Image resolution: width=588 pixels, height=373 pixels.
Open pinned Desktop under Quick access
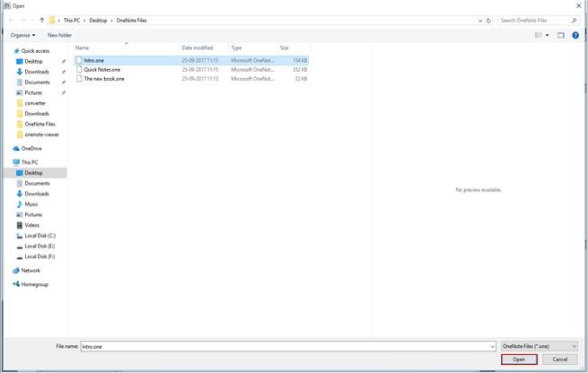(x=33, y=61)
